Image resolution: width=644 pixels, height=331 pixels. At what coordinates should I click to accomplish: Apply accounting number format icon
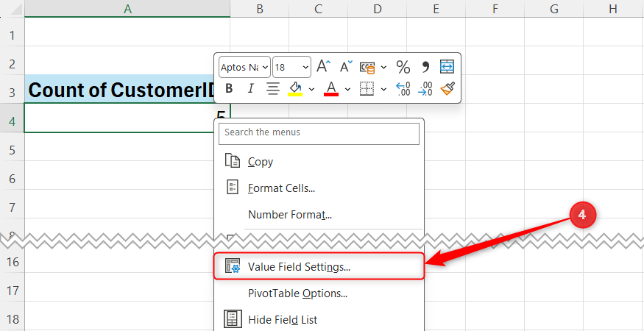coord(367,68)
